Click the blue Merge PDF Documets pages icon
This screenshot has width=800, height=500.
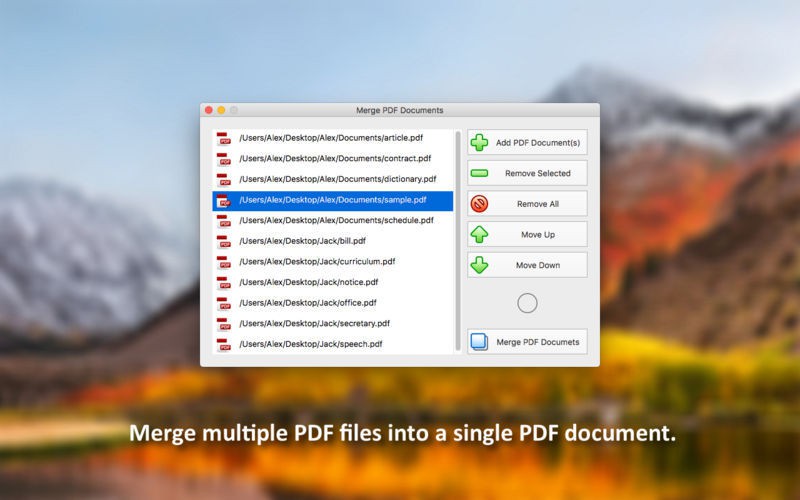(479, 342)
